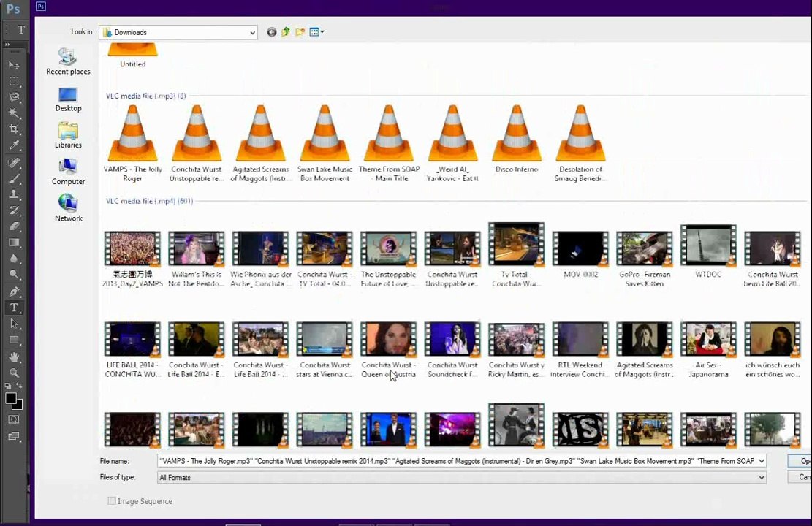This screenshot has width=812, height=526.
Task: Select the Move tool in Photoshop toolbar
Action: [x=14, y=65]
